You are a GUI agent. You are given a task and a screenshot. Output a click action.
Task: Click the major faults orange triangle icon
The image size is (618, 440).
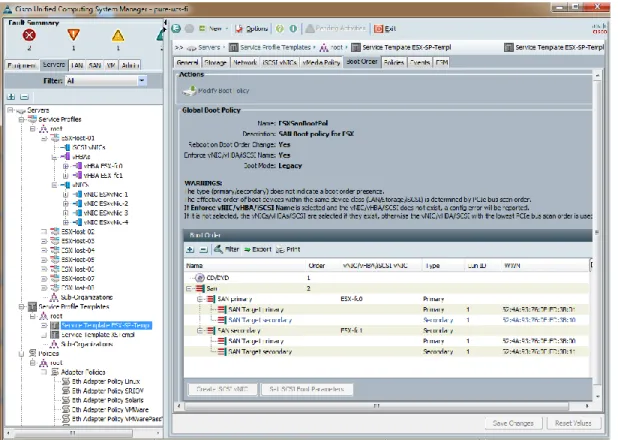click(x=73, y=35)
